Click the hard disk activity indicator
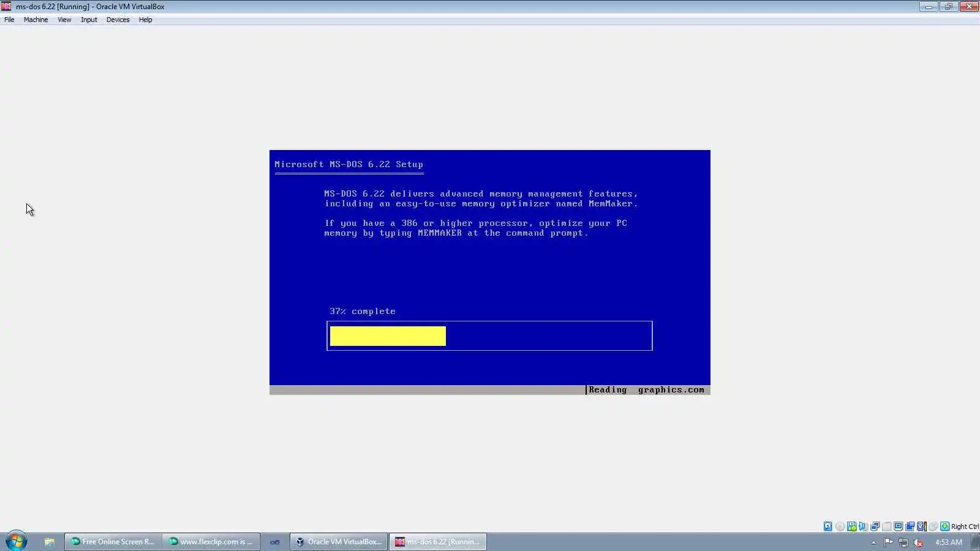 coord(828,527)
